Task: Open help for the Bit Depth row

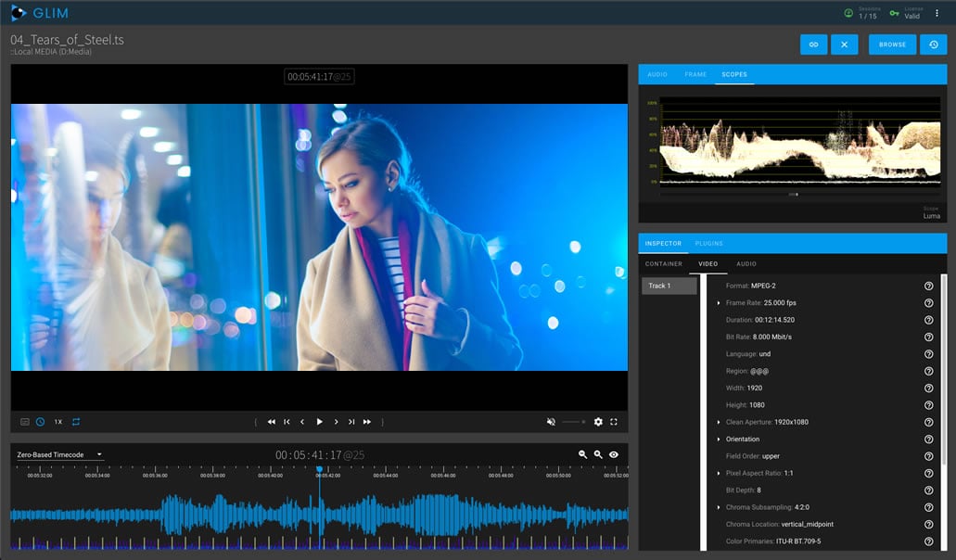Action: [928, 490]
